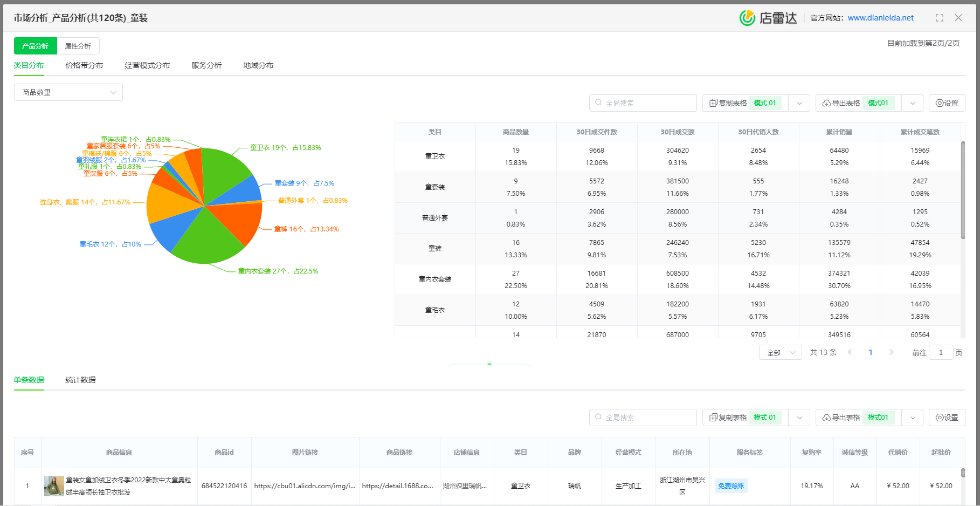Image resolution: width=980 pixels, height=506 pixels.
Task: Go to next page arrow
Action: pyautogui.click(x=892, y=352)
